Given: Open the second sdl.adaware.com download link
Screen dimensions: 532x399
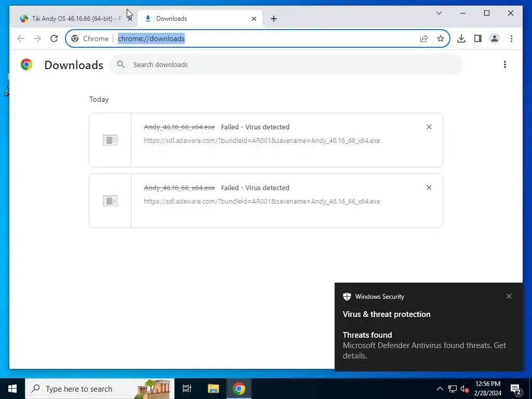Looking at the screenshot, I should click(x=262, y=201).
